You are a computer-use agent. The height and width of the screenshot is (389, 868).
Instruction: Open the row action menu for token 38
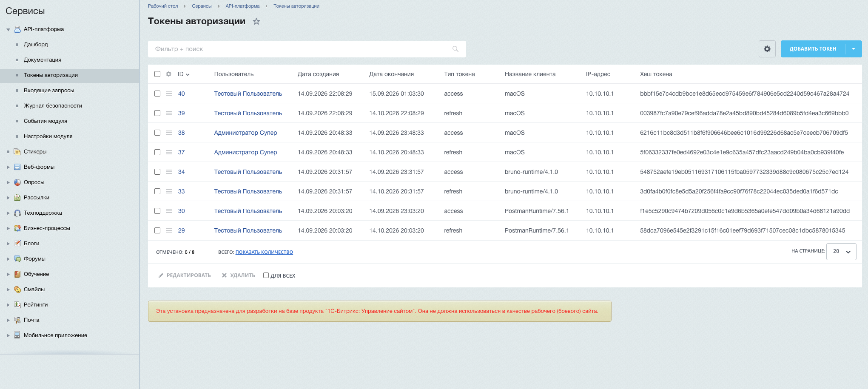point(169,133)
